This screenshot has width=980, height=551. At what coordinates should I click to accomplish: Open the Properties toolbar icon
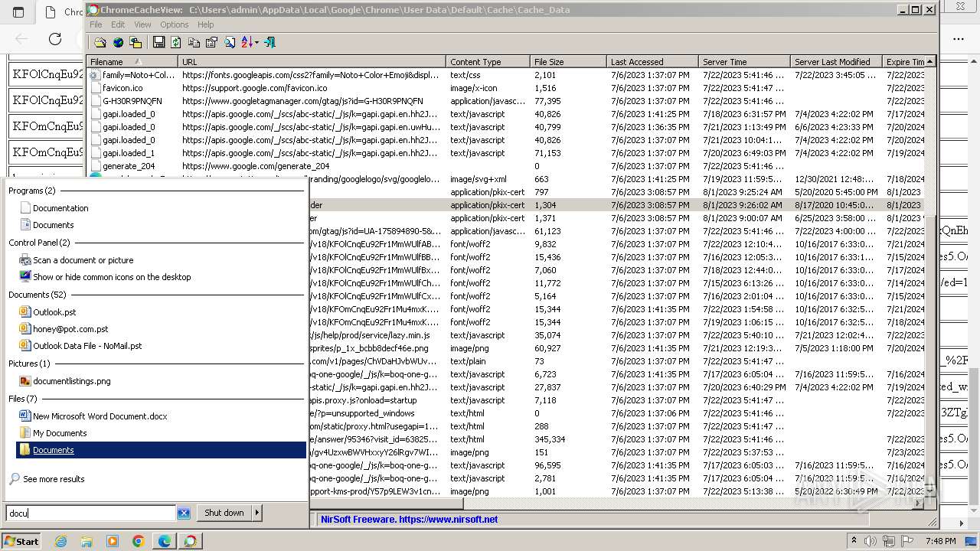(x=211, y=42)
